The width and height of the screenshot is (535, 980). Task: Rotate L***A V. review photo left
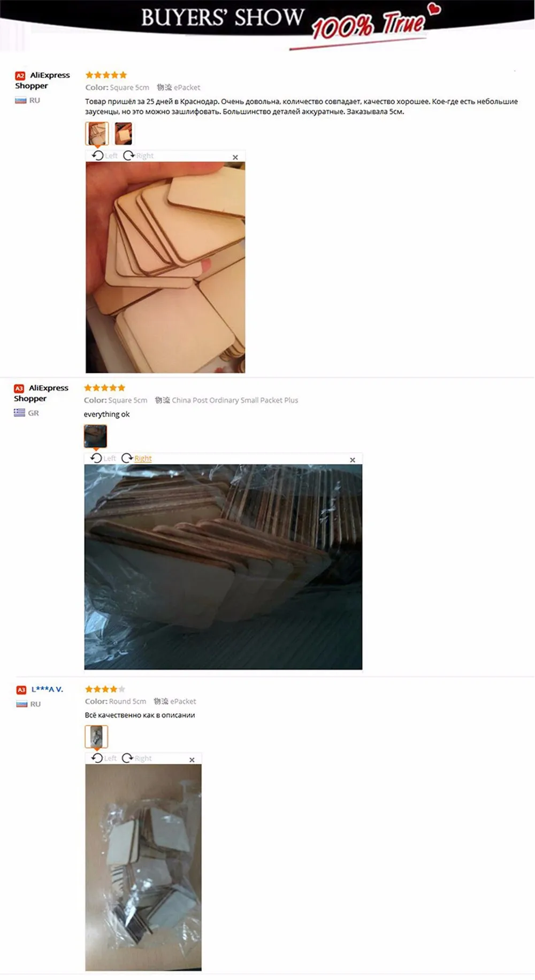(x=104, y=758)
